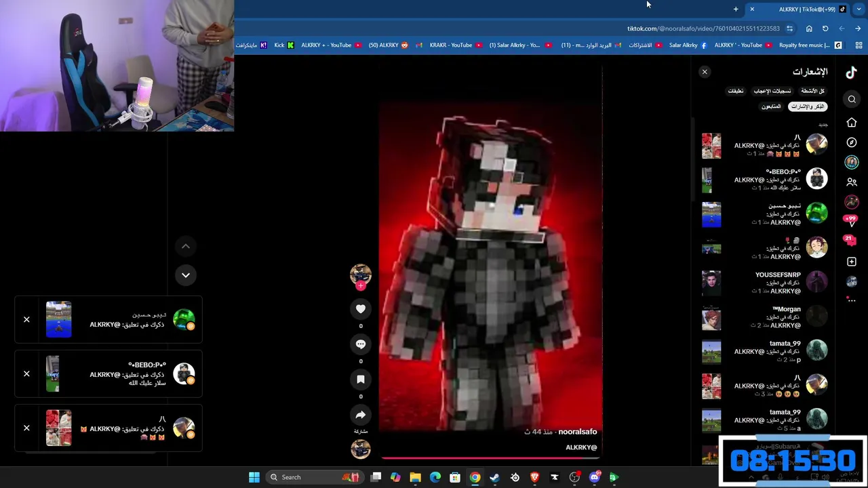Open the Explore compass icon in sidebar

[x=852, y=142]
